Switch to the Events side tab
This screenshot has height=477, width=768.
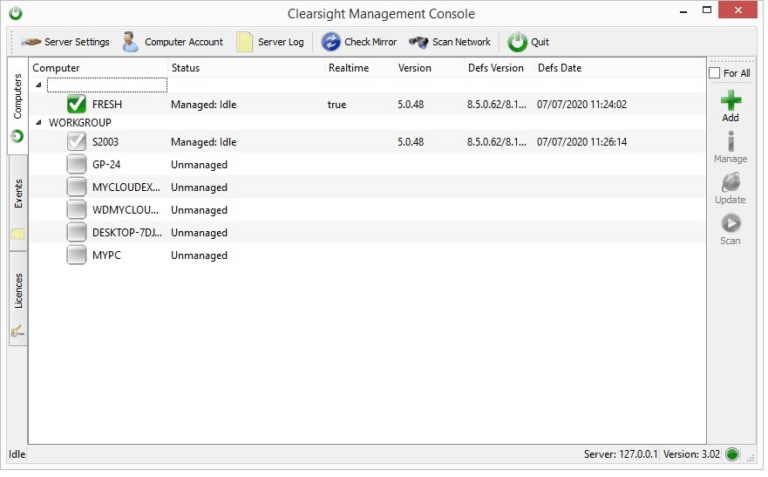click(x=18, y=204)
